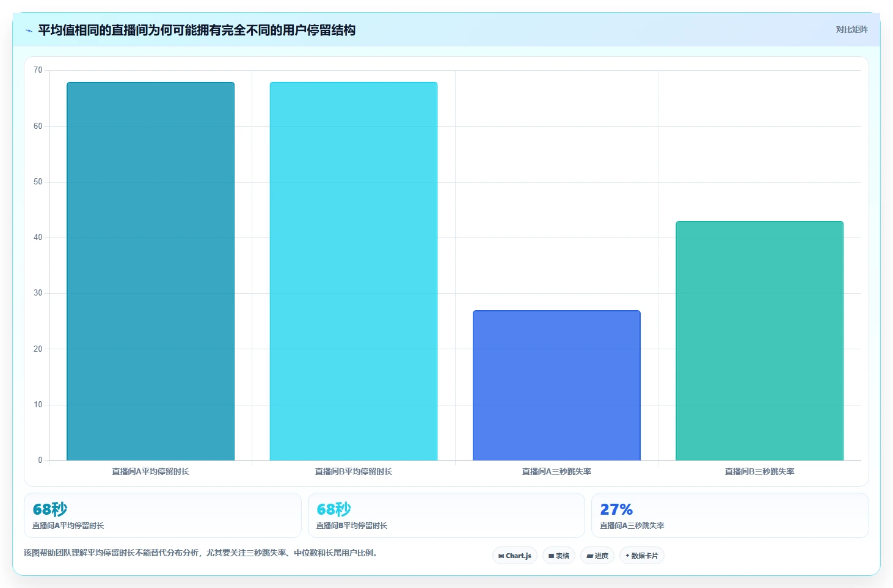Click the y-axis tick value 20

click(38, 349)
